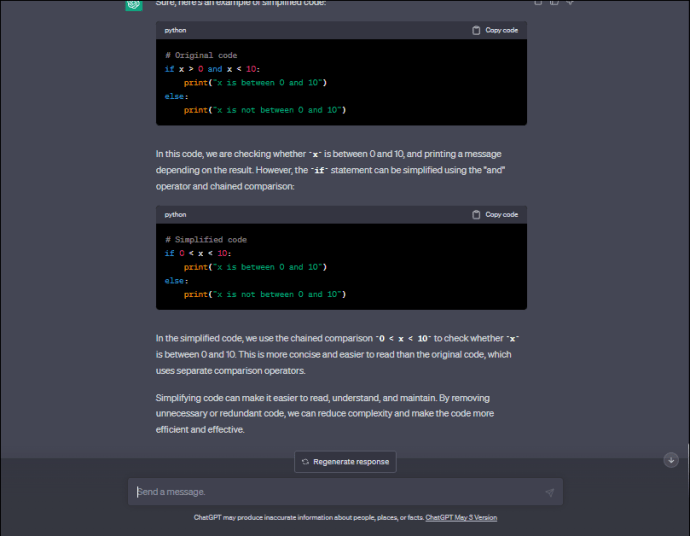Image resolution: width=690 pixels, height=536 pixels.
Task: Click the ChatGPT avatar icon beside the response
Action: coord(133,5)
